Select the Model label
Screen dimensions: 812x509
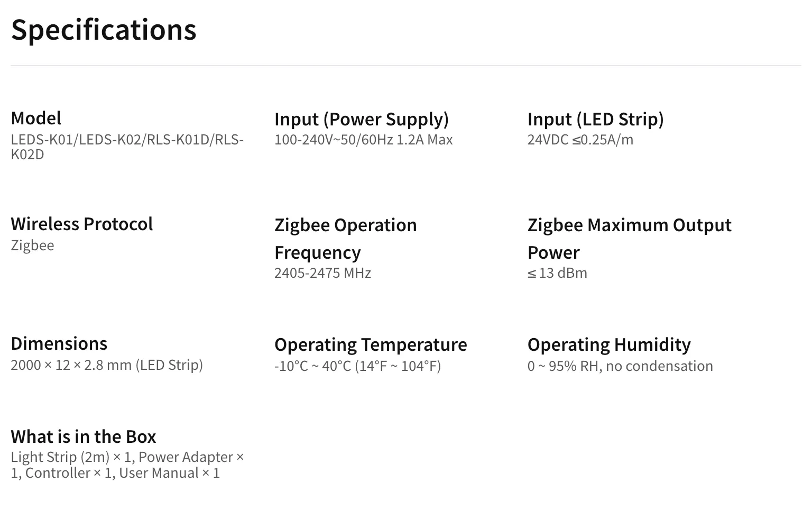pyautogui.click(x=36, y=118)
